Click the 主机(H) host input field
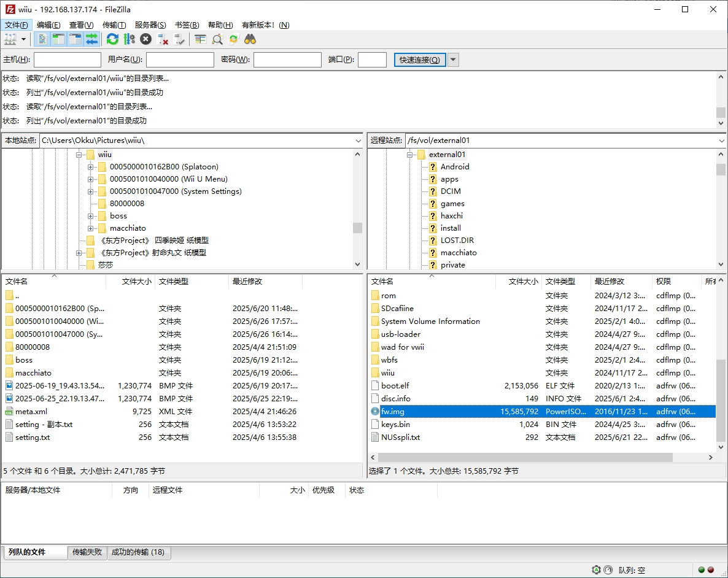Screen dimensions: 728x578 (x=67, y=60)
